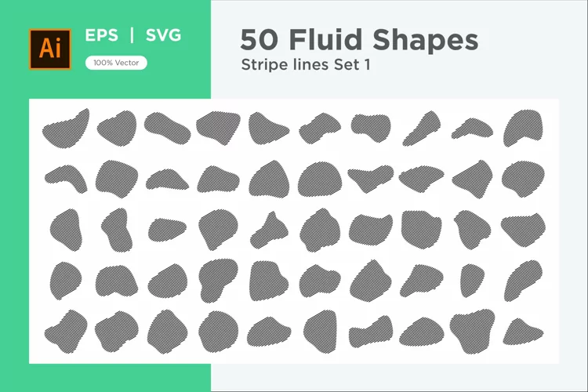
Task: Click the 100% Vector pill badge
Action: [116, 63]
